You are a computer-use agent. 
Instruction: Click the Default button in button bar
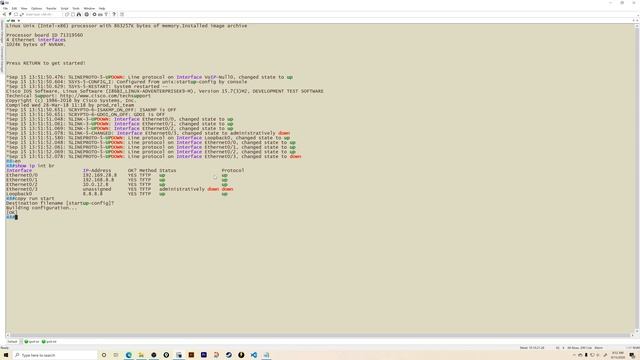pyautogui.click(x=13, y=342)
